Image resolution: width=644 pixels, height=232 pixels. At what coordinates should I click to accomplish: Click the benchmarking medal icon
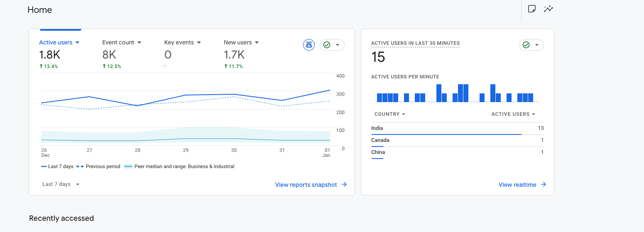(309, 45)
